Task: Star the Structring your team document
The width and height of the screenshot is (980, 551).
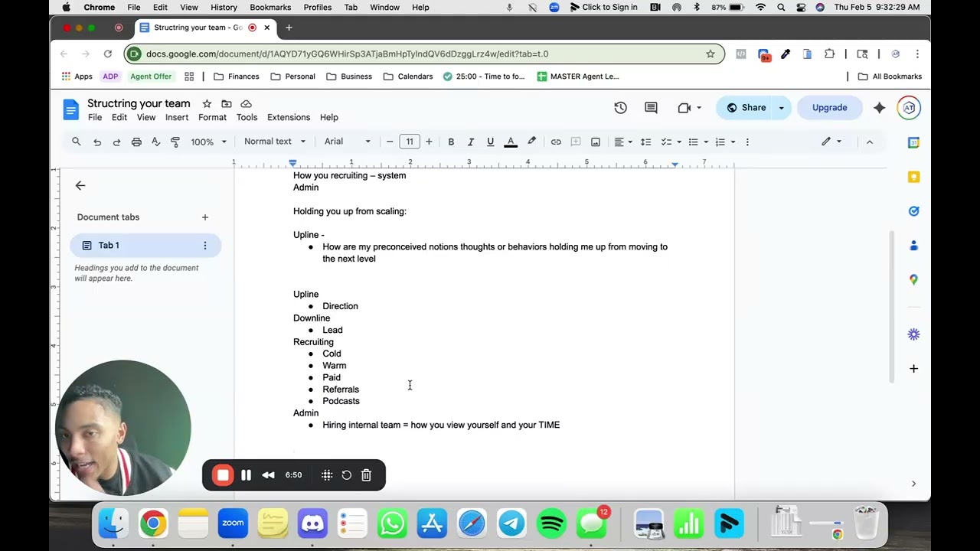Action: [x=207, y=104]
